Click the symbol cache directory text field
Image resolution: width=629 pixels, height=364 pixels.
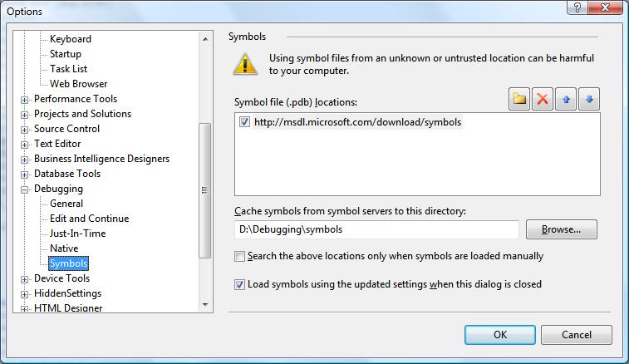point(376,229)
